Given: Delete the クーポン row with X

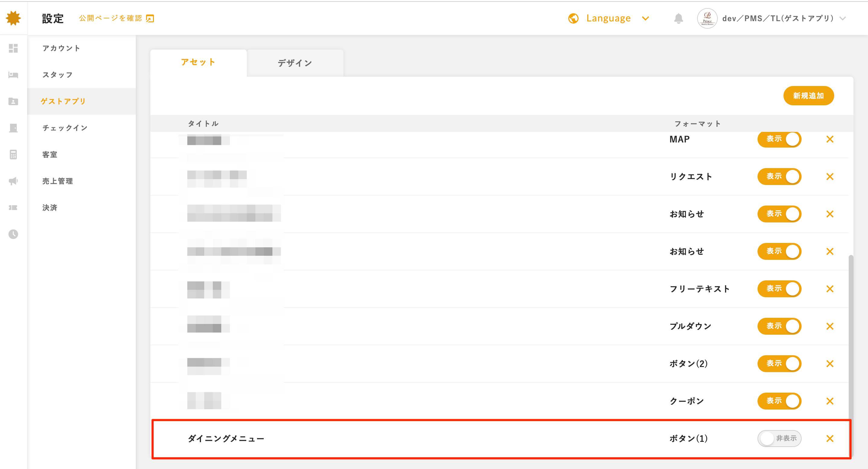Looking at the screenshot, I should point(830,401).
